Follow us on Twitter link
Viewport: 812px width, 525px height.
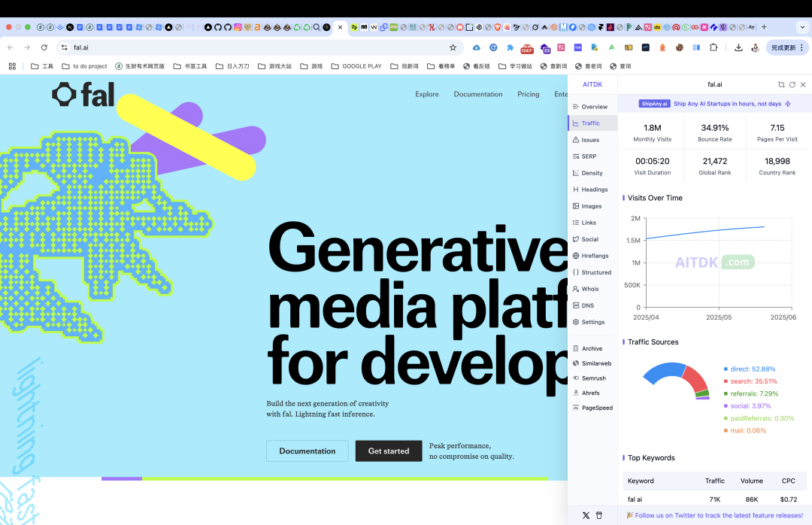[x=719, y=516]
